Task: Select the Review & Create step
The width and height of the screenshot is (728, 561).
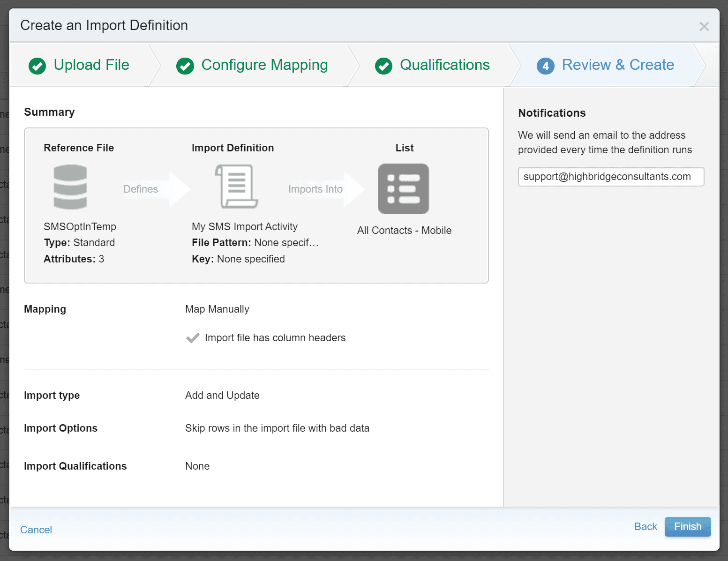Action: pyautogui.click(x=617, y=65)
